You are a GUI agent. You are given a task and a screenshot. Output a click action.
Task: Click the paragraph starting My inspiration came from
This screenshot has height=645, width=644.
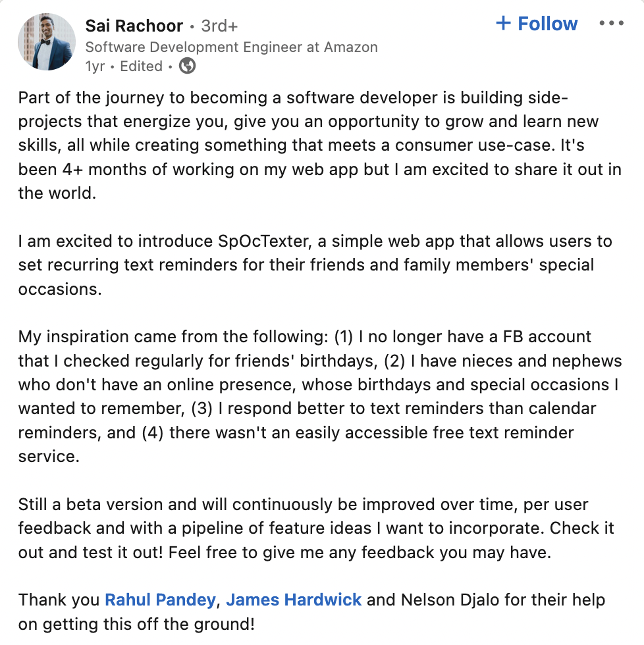tap(320, 396)
